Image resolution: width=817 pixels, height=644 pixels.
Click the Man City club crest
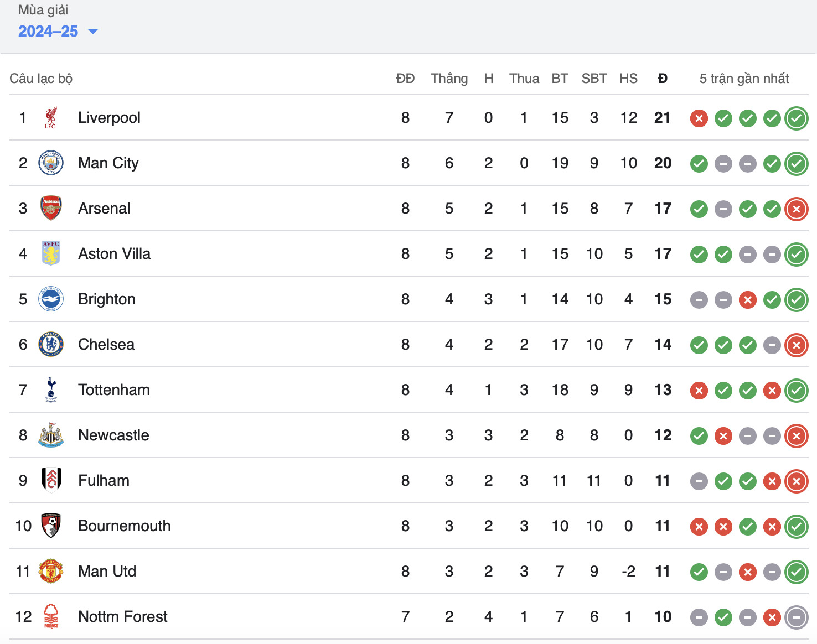51,163
